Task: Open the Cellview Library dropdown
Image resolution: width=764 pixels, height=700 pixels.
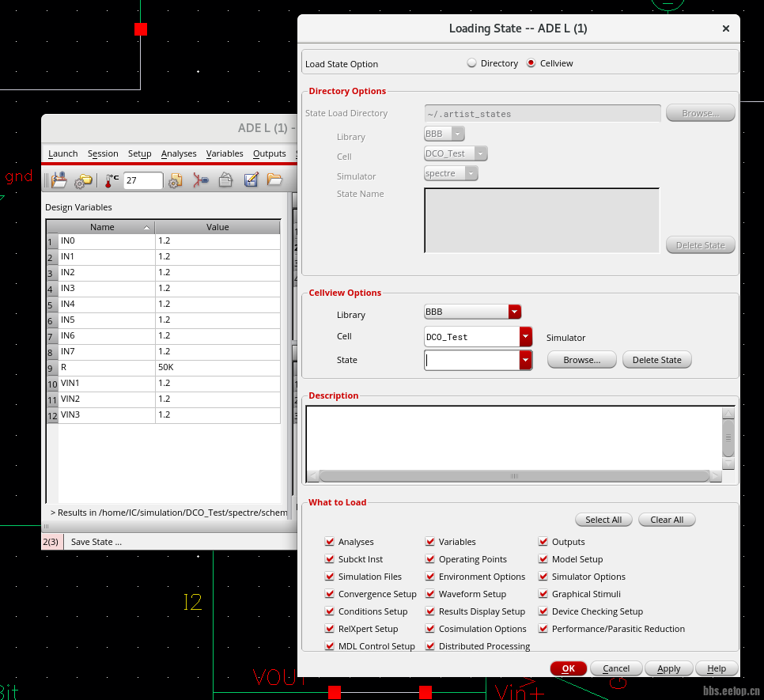Action: click(x=515, y=312)
